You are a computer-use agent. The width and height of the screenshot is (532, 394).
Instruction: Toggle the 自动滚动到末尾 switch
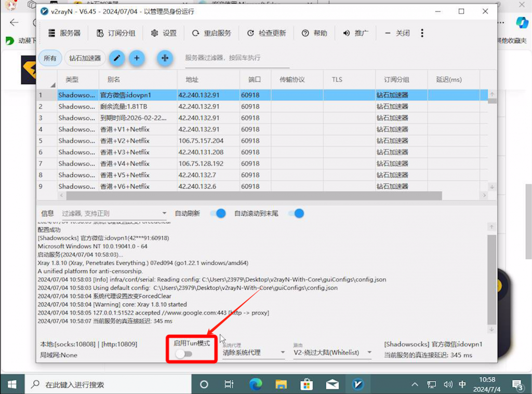click(x=296, y=213)
